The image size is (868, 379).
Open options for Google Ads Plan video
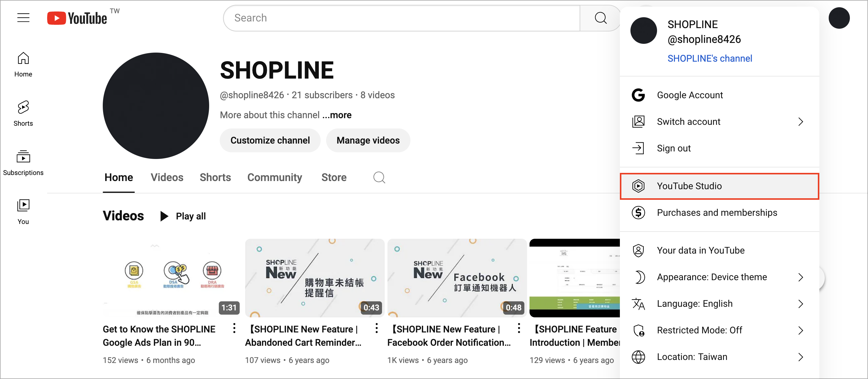[234, 328]
